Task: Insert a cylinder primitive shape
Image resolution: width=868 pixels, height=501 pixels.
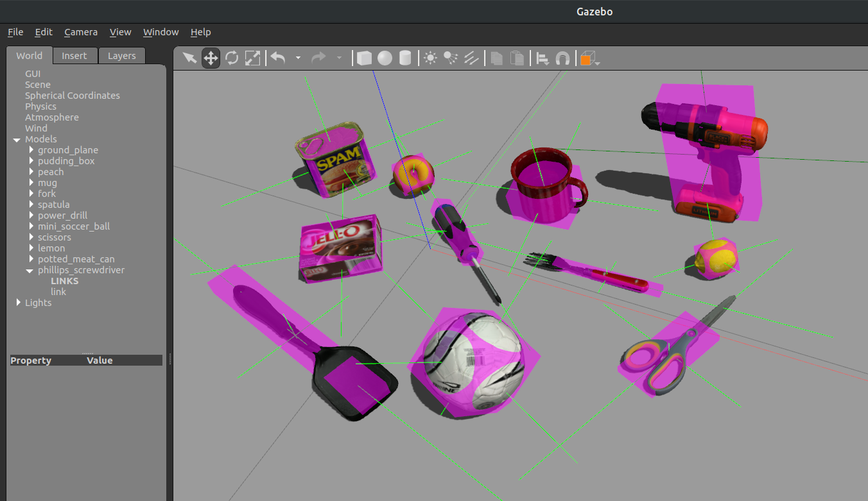Action: pyautogui.click(x=405, y=58)
